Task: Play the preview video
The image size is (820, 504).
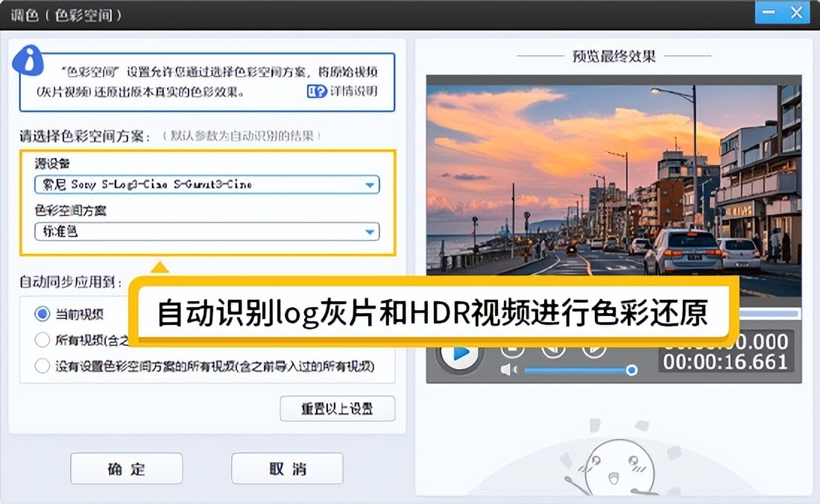Action: tap(459, 354)
